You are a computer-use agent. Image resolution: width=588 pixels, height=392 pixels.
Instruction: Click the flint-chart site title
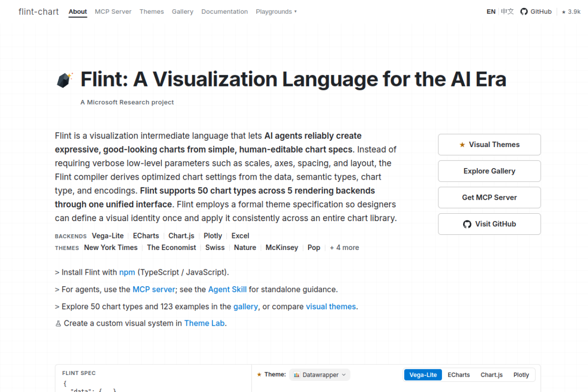(39, 11)
